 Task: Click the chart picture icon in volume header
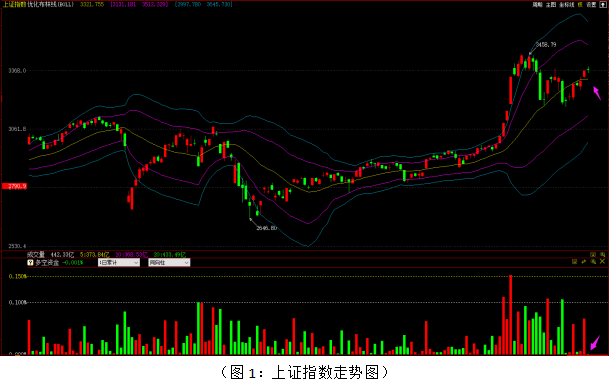pyautogui.click(x=593, y=254)
